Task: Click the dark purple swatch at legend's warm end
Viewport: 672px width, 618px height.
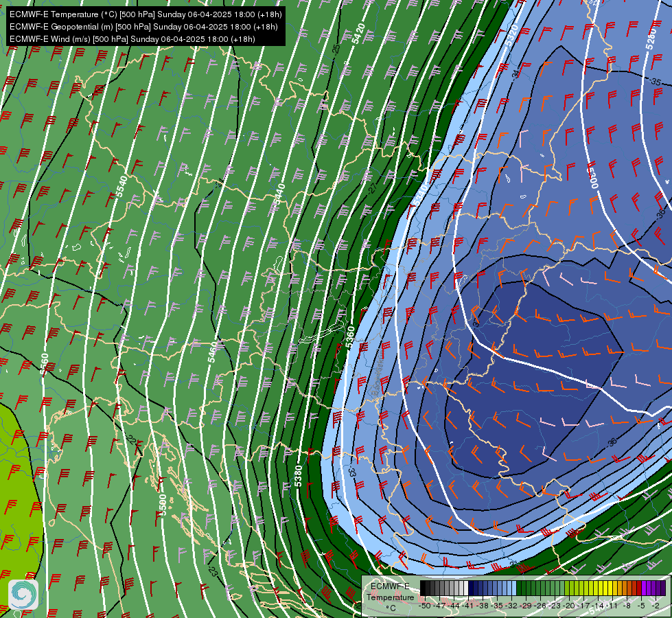Action: (662, 588)
